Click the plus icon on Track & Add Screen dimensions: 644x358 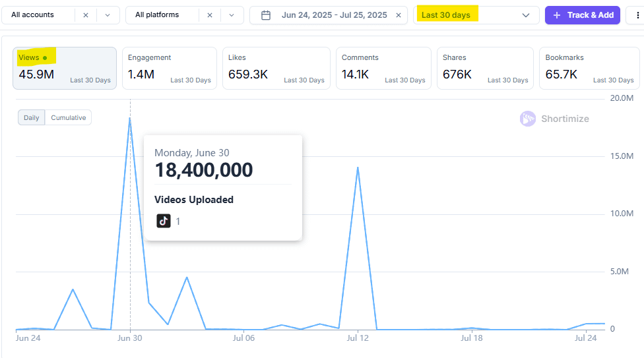(x=557, y=15)
